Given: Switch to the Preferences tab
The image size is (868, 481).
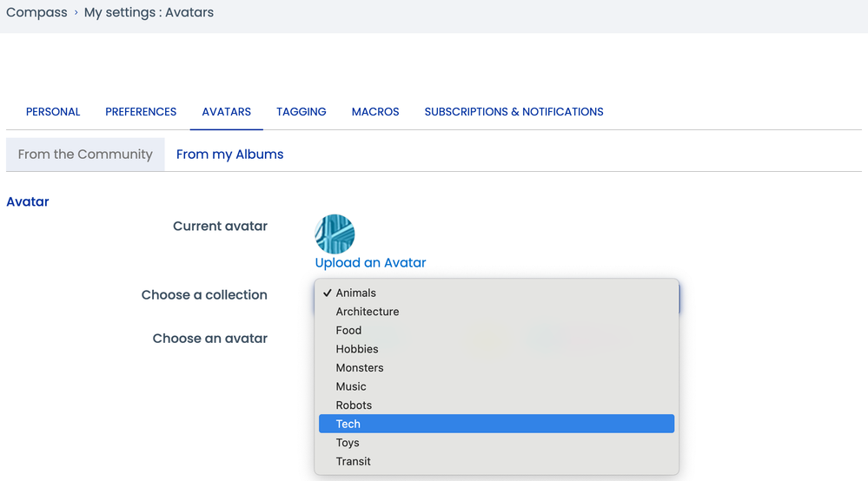Looking at the screenshot, I should 141,112.
